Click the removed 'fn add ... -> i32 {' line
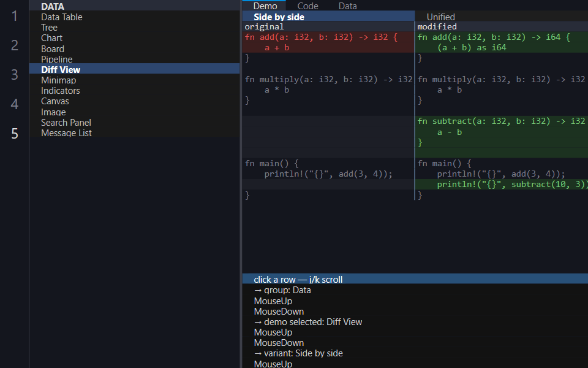The height and width of the screenshot is (368, 588). [x=328, y=37]
